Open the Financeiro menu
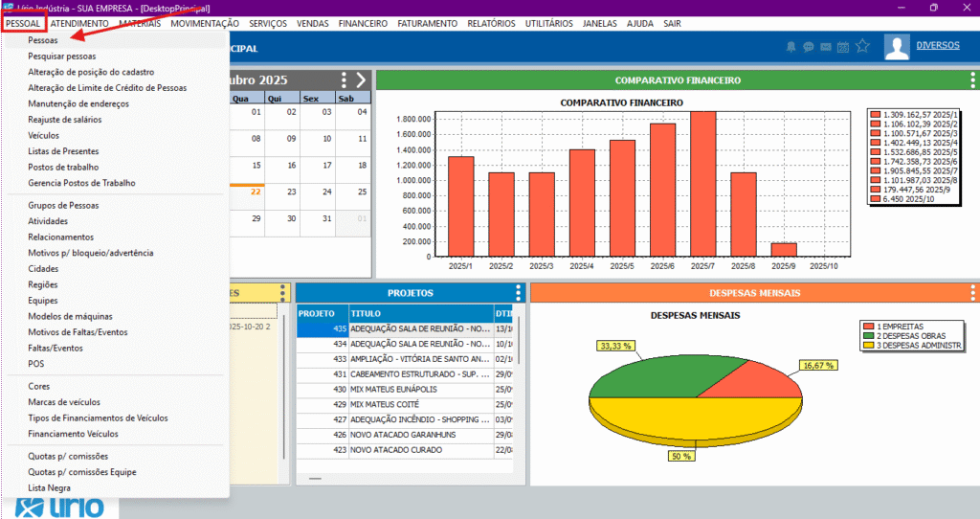Image resolution: width=980 pixels, height=519 pixels. (x=362, y=23)
